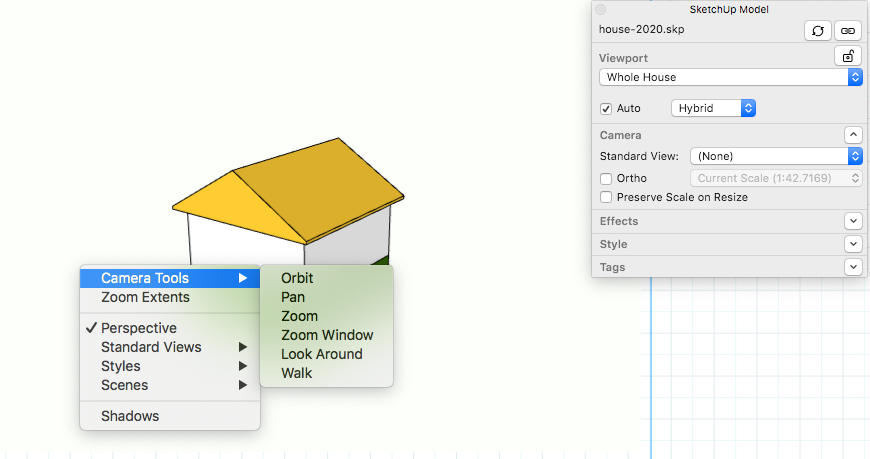Open the Standard View dropdown
Viewport: 870px width, 459px height.
coord(776,156)
